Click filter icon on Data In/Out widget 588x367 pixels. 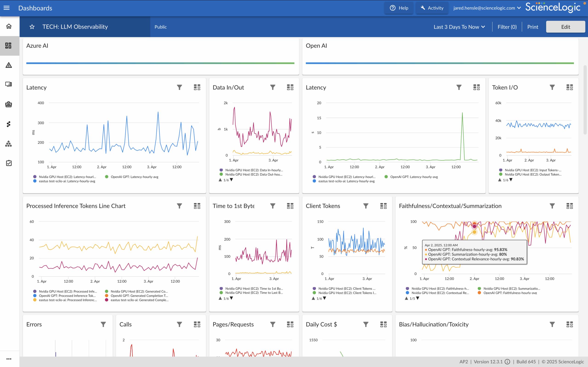(273, 87)
